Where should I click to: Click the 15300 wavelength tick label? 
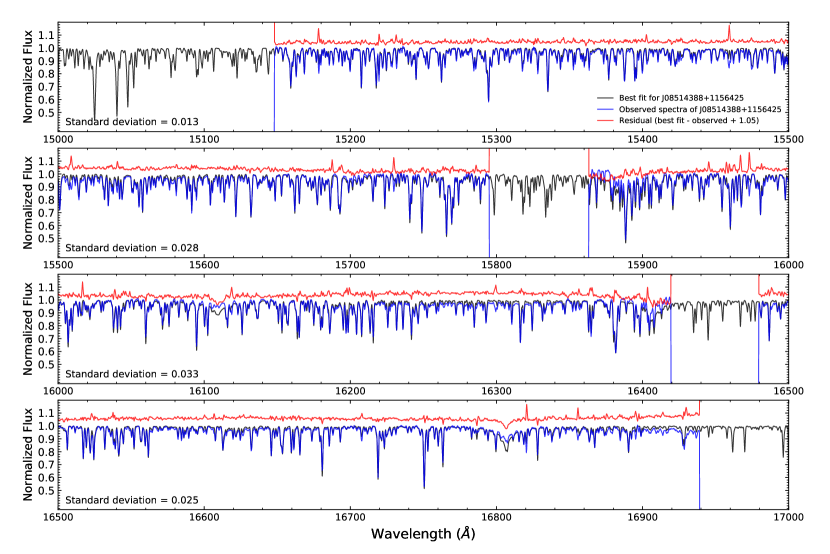pos(497,139)
